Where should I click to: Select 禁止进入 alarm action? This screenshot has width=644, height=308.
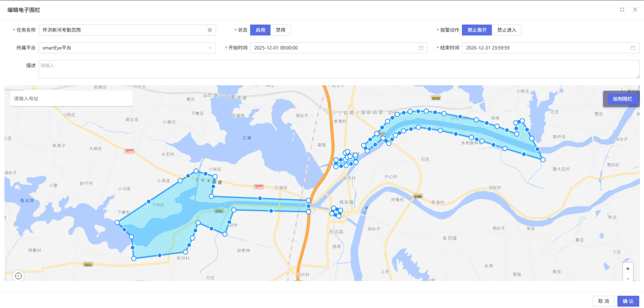click(x=507, y=30)
